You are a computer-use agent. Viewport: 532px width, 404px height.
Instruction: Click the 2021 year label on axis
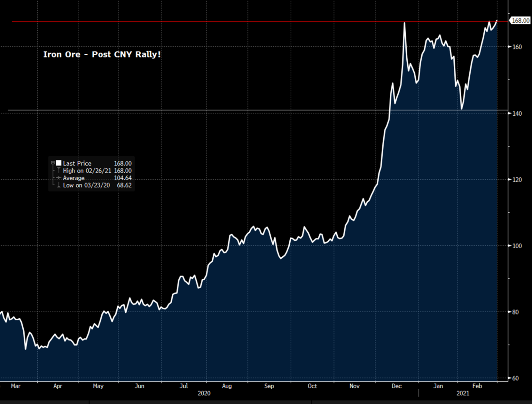[x=463, y=393]
